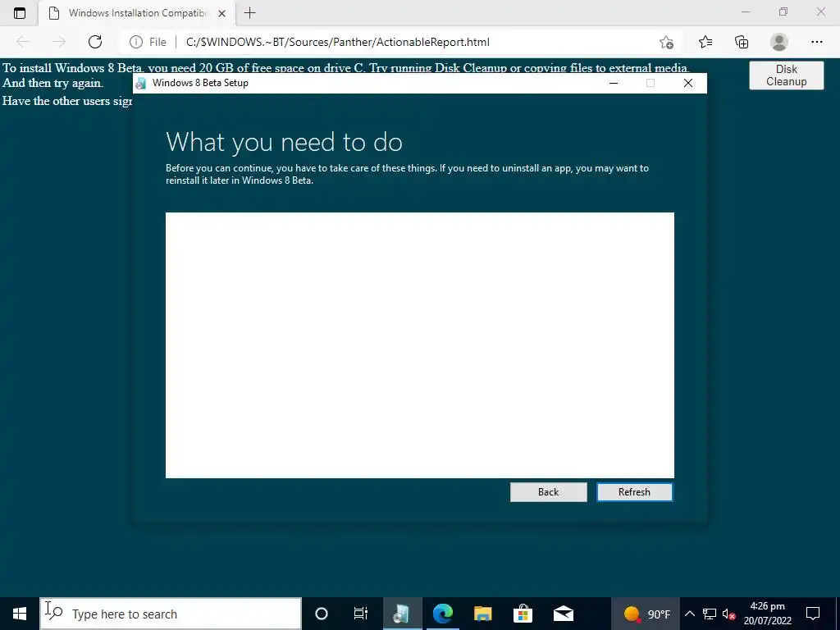Open Mail from the taskbar
840x630 pixels.
tap(564, 614)
